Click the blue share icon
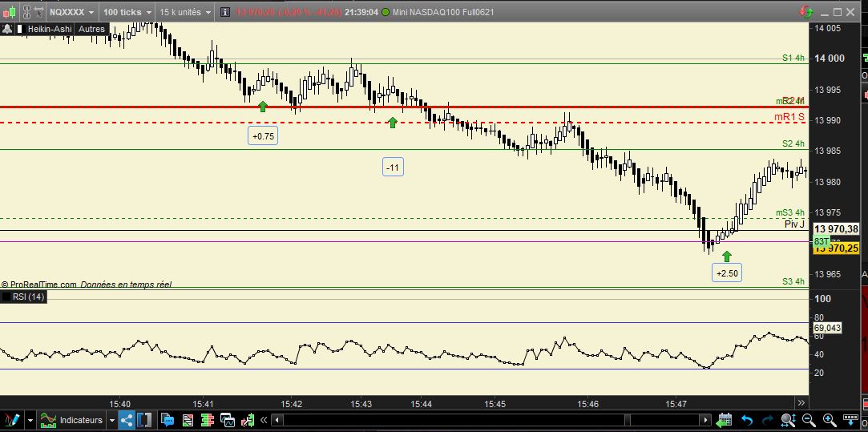This screenshot has width=868, height=432. coord(126,420)
